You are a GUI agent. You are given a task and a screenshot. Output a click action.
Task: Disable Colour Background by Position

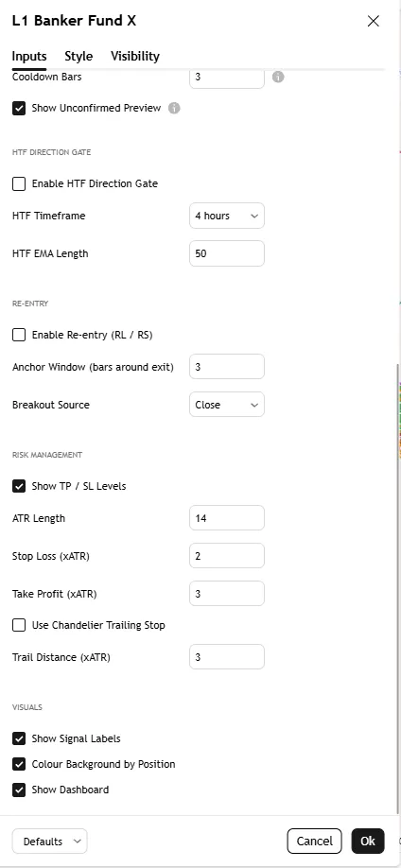[19, 764]
